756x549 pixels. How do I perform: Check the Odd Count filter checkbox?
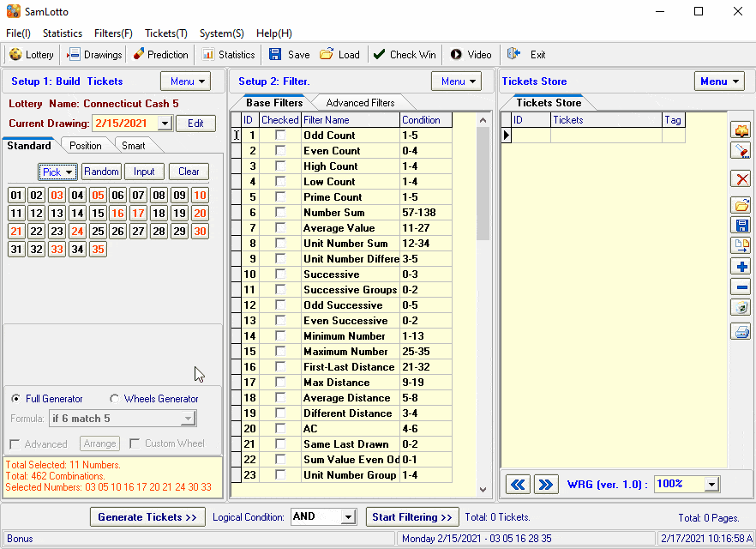(280, 135)
